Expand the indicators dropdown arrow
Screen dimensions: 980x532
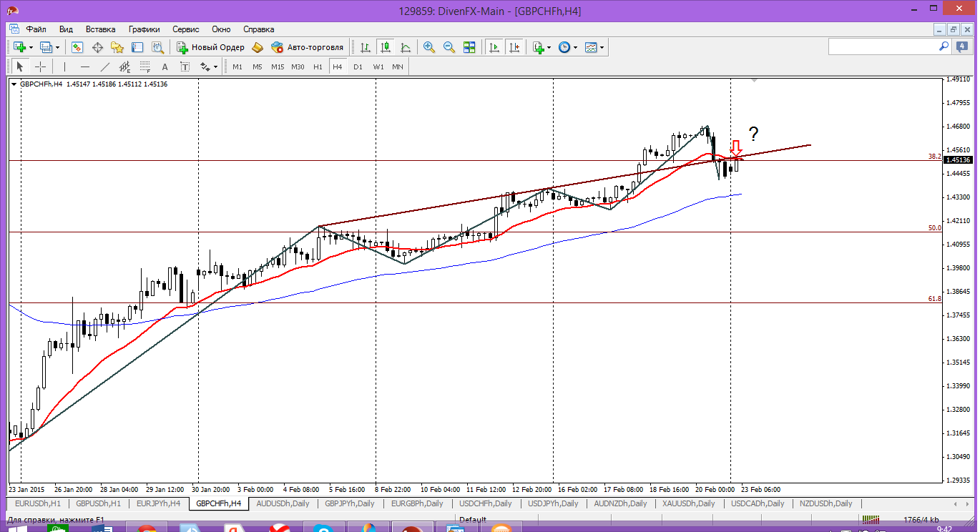pos(549,47)
